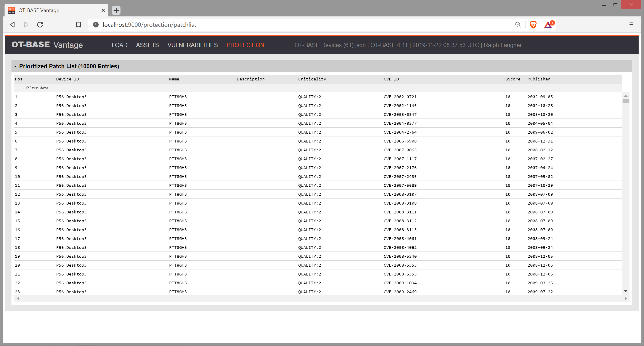Image resolution: width=644 pixels, height=346 pixels.
Task: Select CVE-2008-3111 cell
Action: (400, 212)
